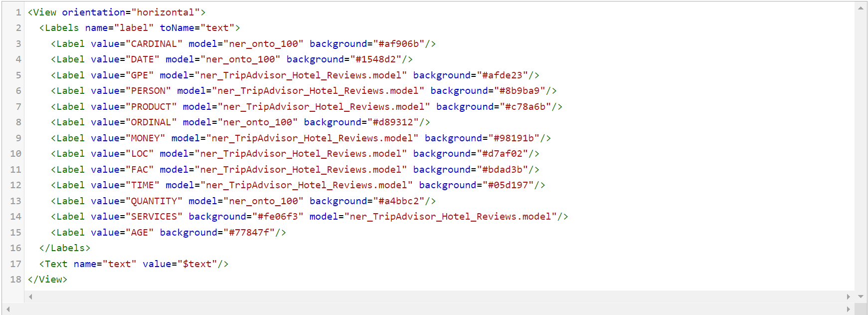Click the "FAC" label value
This screenshot has width=868, height=315.
tap(140, 170)
